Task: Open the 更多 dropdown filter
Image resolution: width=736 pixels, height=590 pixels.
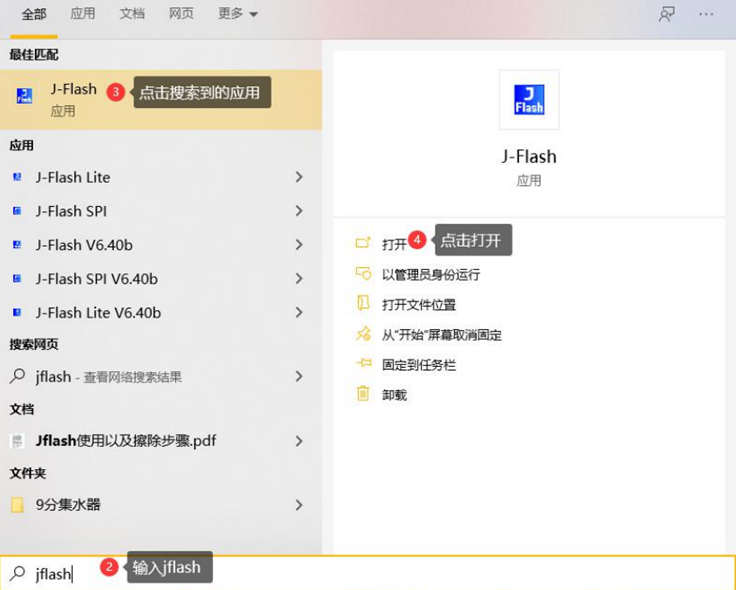Action: 238,14
